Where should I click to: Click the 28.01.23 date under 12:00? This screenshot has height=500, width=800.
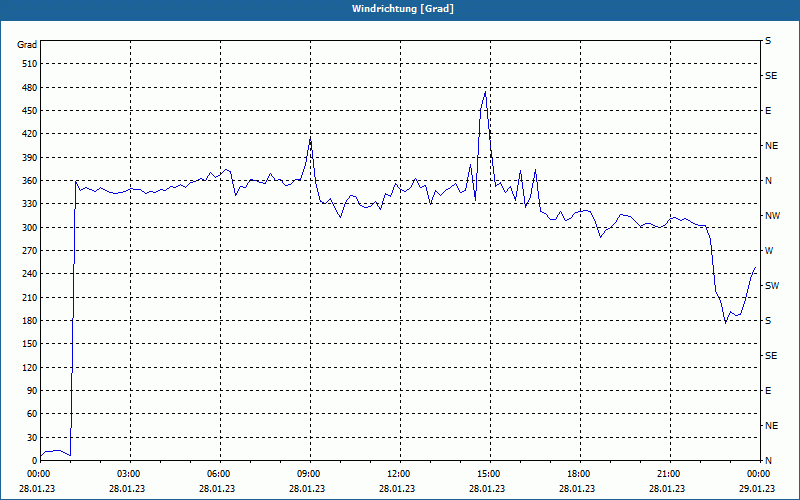click(x=397, y=488)
